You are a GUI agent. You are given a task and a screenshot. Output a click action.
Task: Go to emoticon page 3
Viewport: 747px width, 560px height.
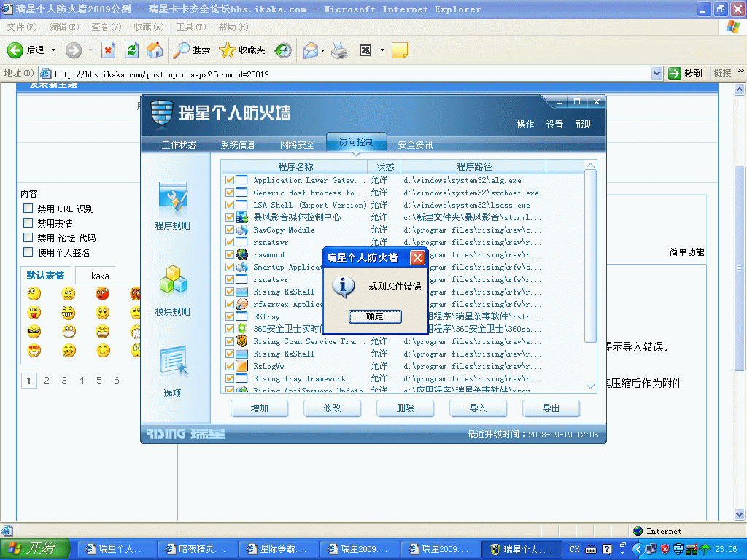click(x=64, y=381)
